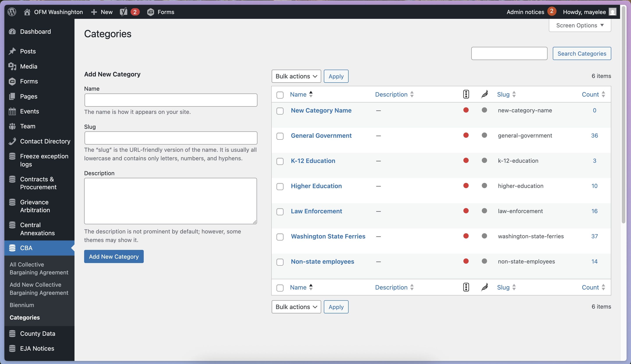Check the General Government row checkbox

pyautogui.click(x=280, y=136)
